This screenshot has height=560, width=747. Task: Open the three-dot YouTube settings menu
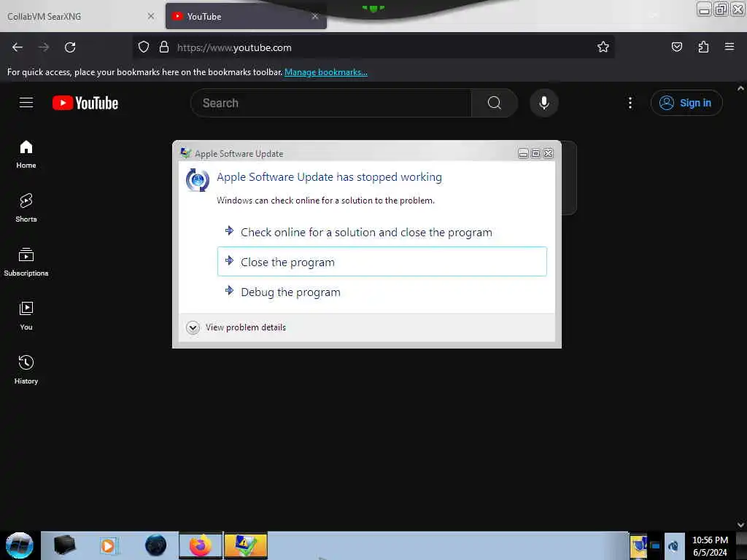pyautogui.click(x=630, y=103)
